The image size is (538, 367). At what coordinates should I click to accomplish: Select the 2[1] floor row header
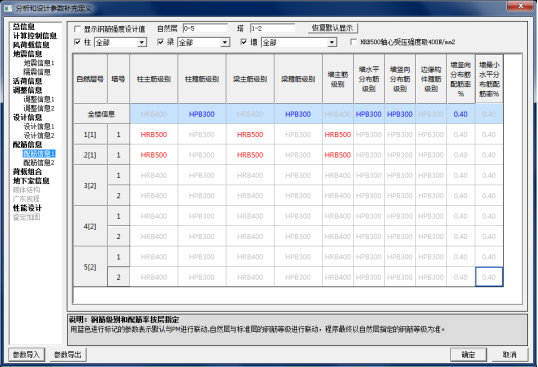pos(90,155)
